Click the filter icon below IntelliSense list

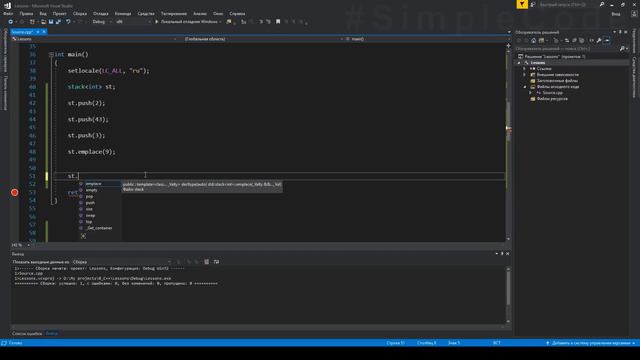pyautogui.click(x=83, y=236)
